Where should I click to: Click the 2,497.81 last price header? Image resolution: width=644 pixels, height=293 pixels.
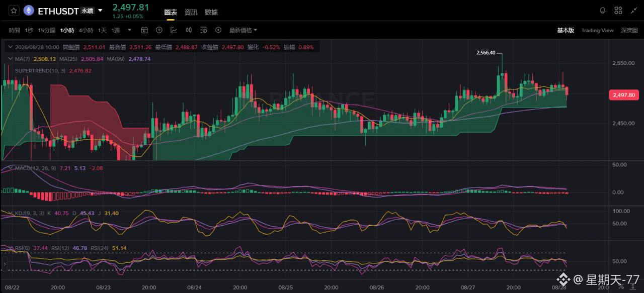pos(130,7)
